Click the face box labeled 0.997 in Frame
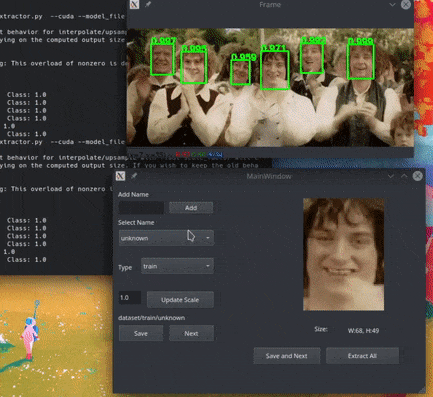The width and height of the screenshot is (433, 397). point(162,59)
